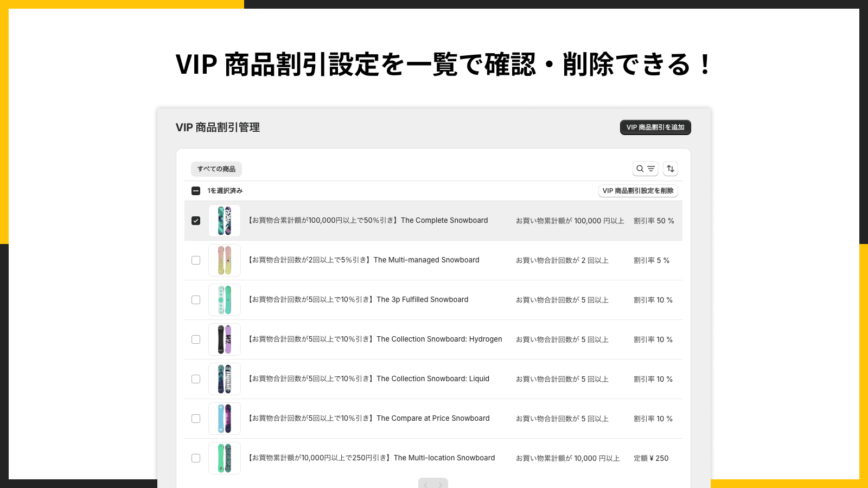Image resolution: width=868 pixels, height=488 pixels.
Task: Click the Hydrogen snowboard thumbnail image
Action: (x=225, y=339)
